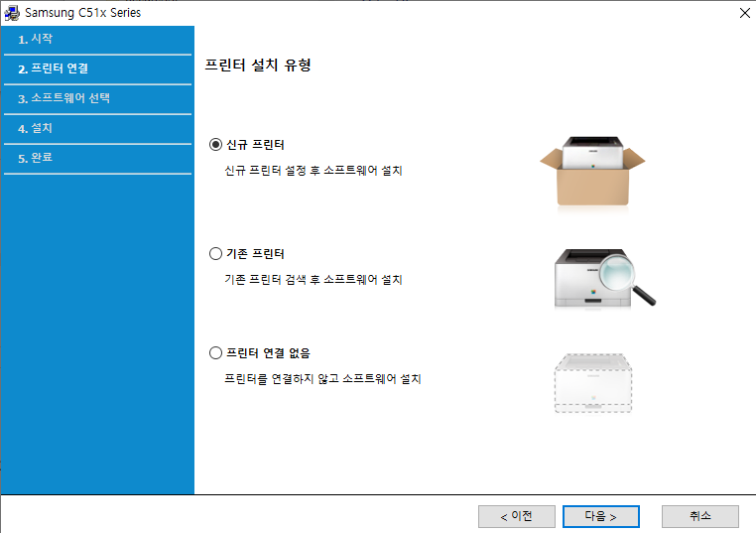Go back with the 이전 button
The image size is (756, 533).
coord(516,516)
